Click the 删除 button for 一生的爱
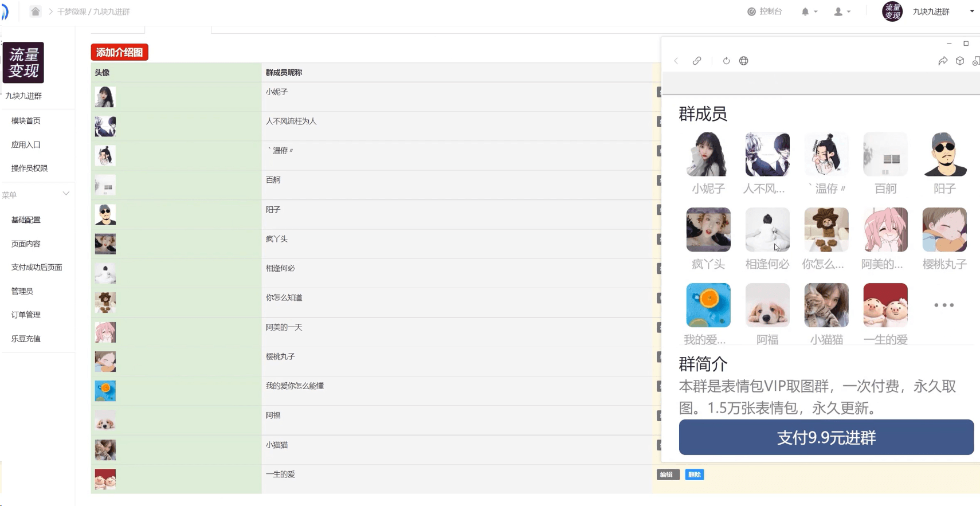 pyautogui.click(x=695, y=474)
